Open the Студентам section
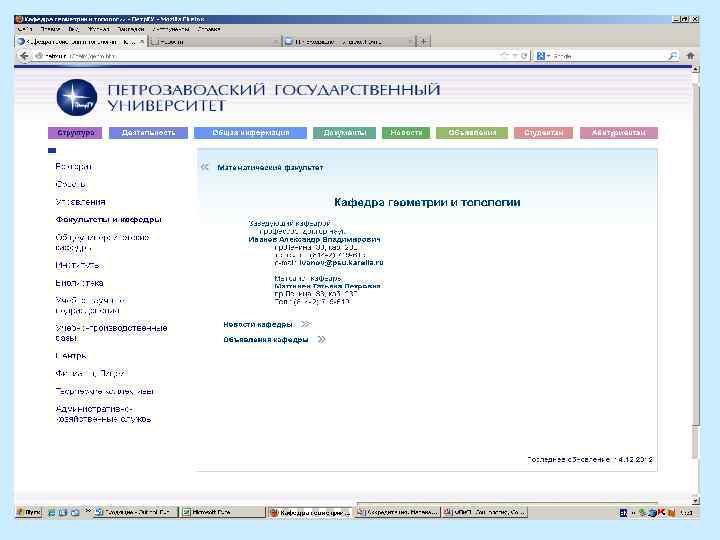 click(x=544, y=133)
